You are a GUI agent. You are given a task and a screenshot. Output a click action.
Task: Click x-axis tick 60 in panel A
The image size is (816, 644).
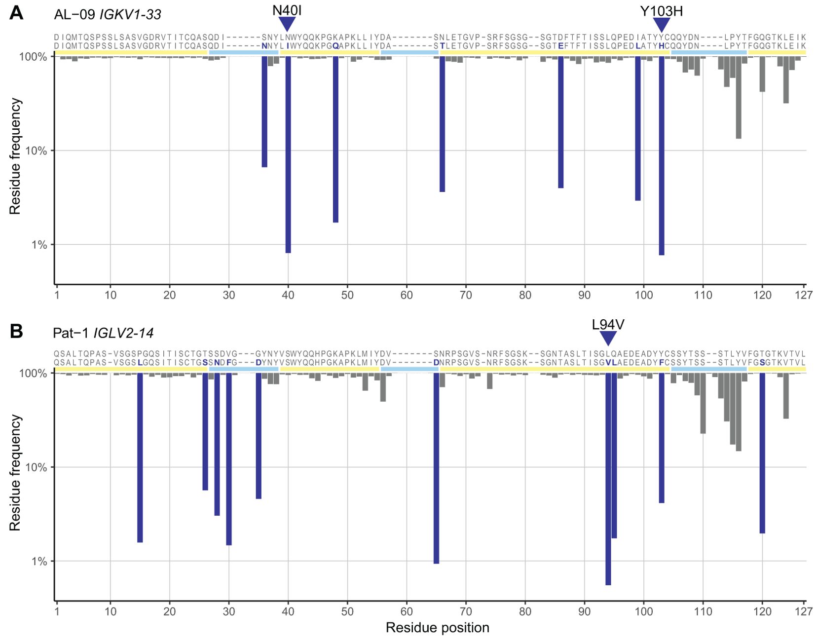(x=407, y=295)
